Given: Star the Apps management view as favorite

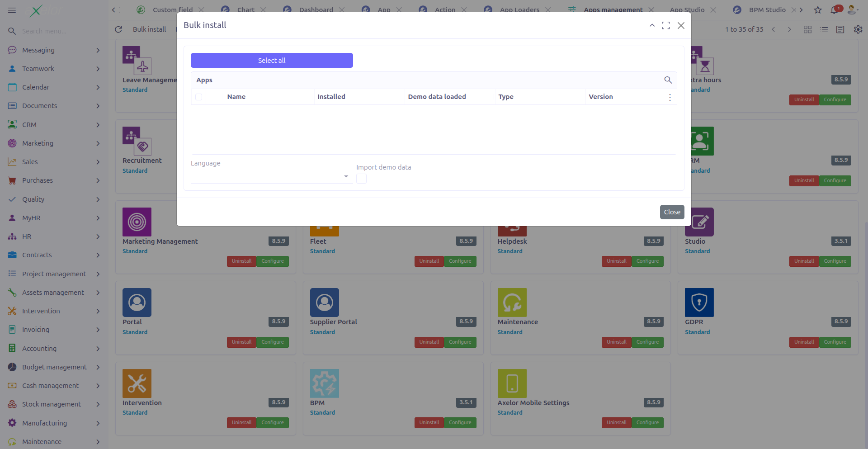Looking at the screenshot, I should point(818,10).
